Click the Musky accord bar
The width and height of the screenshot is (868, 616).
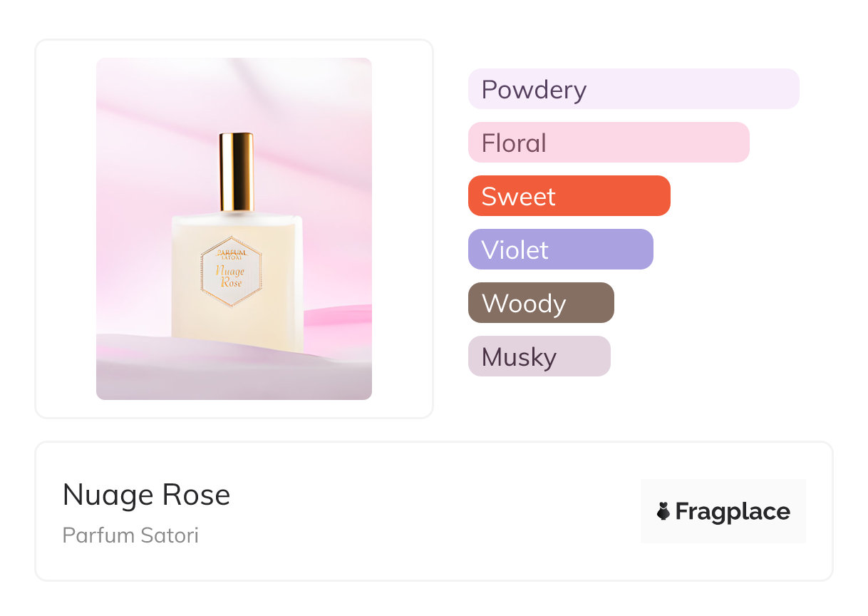pyautogui.click(x=539, y=356)
